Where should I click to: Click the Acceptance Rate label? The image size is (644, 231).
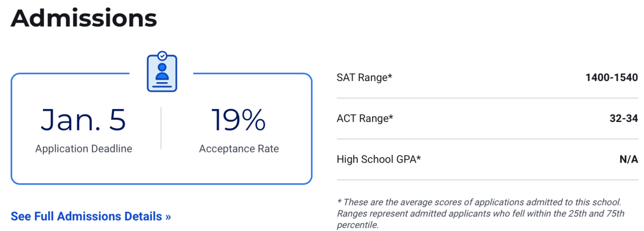click(239, 148)
